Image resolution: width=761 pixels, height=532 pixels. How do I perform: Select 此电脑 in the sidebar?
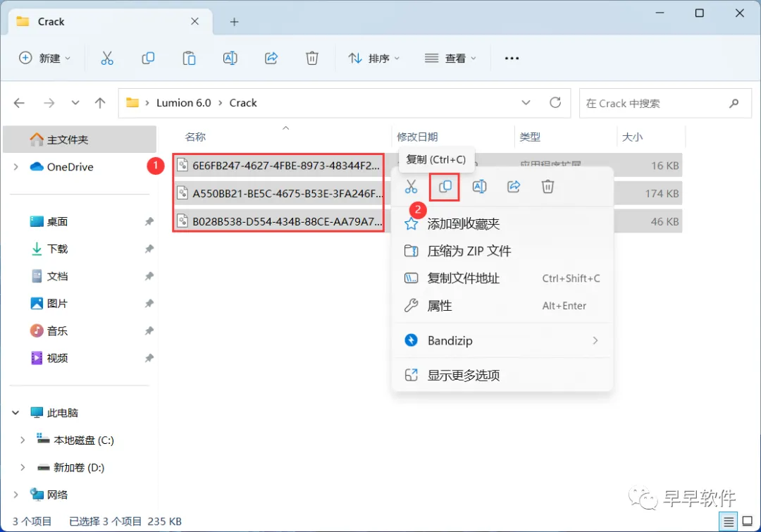click(x=62, y=413)
